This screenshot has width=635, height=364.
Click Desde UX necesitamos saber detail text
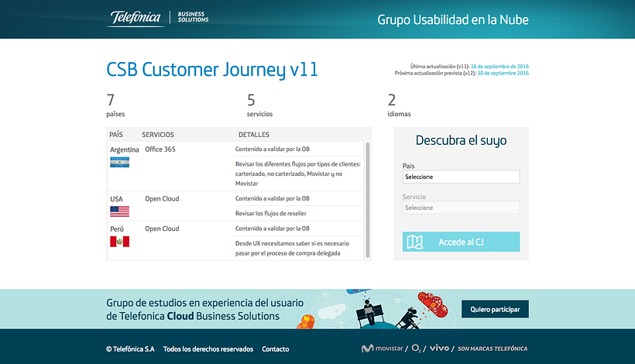tap(292, 248)
